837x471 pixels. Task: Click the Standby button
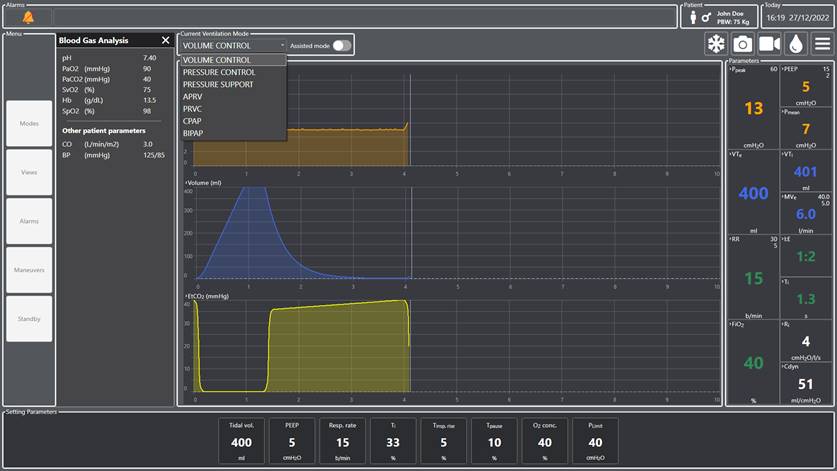click(x=29, y=319)
